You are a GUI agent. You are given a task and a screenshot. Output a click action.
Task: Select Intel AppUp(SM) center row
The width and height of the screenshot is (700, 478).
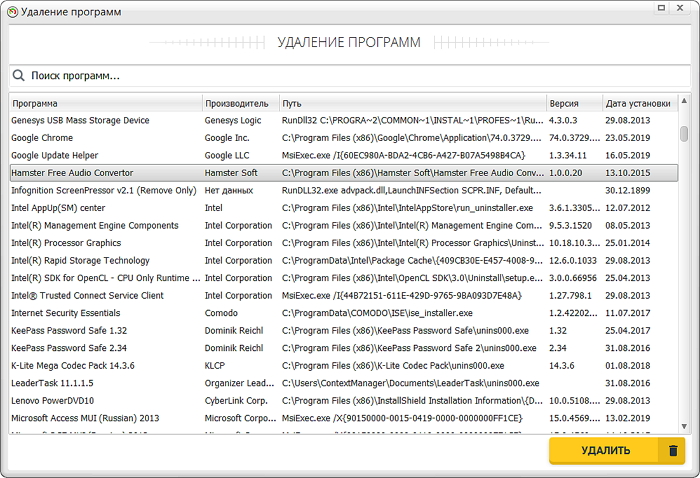(x=344, y=208)
